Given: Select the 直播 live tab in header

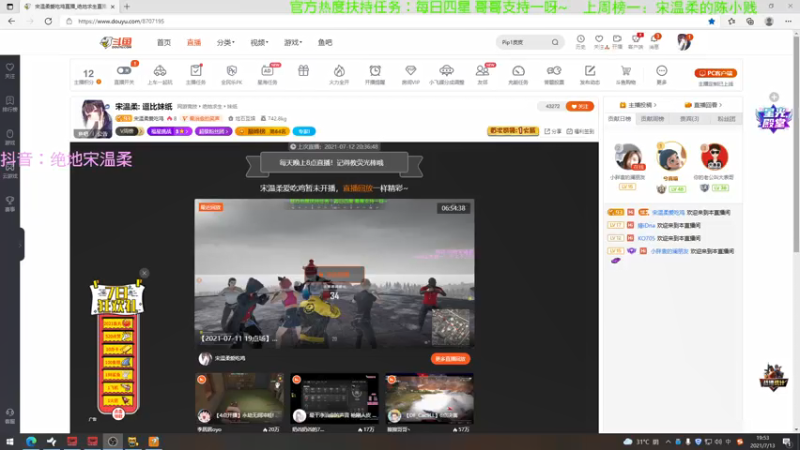Looking at the screenshot, I should click(194, 42).
